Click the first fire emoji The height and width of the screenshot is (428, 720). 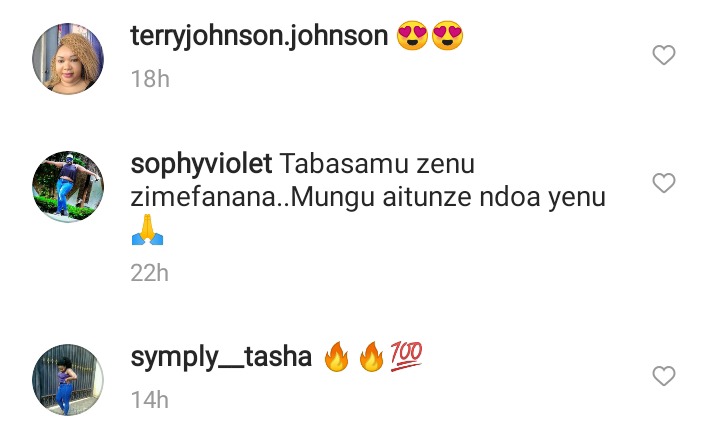point(337,356)
